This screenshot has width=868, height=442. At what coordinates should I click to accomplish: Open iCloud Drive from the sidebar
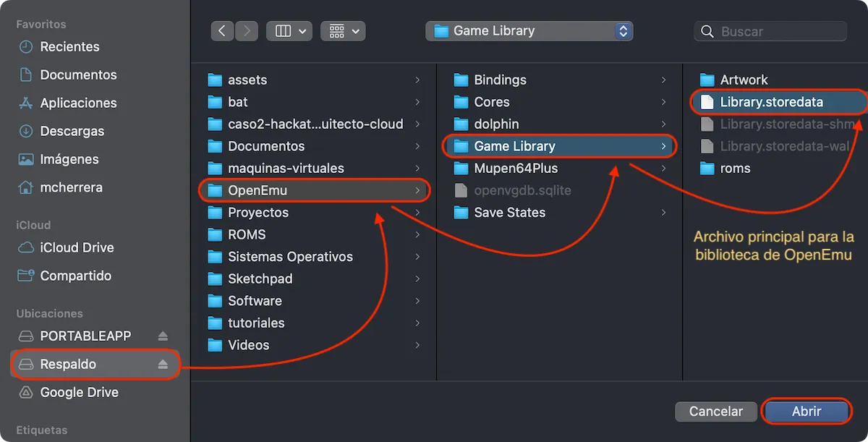click(72, 247)
